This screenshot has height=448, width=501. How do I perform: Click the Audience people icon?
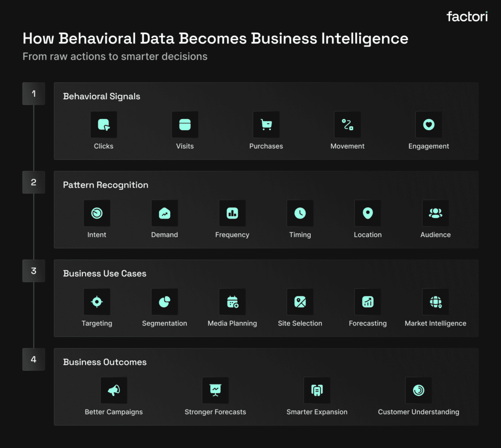point(435,213)
